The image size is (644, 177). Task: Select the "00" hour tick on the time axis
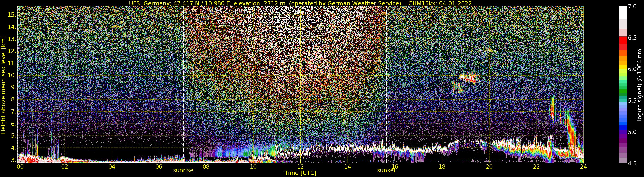pos(20,166)
